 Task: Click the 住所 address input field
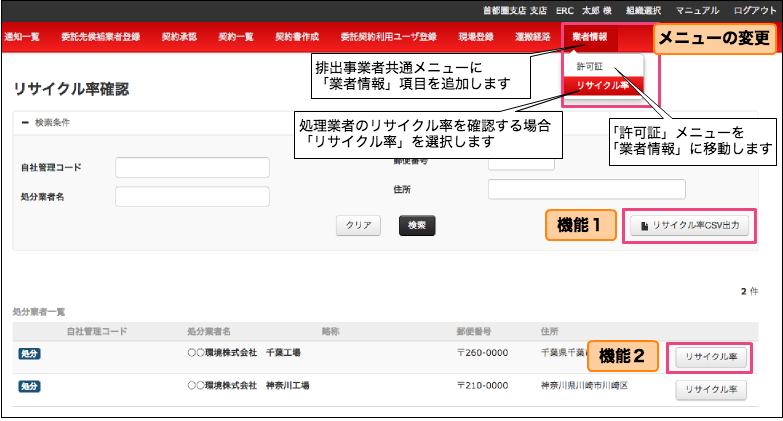(x=586, y=189)
